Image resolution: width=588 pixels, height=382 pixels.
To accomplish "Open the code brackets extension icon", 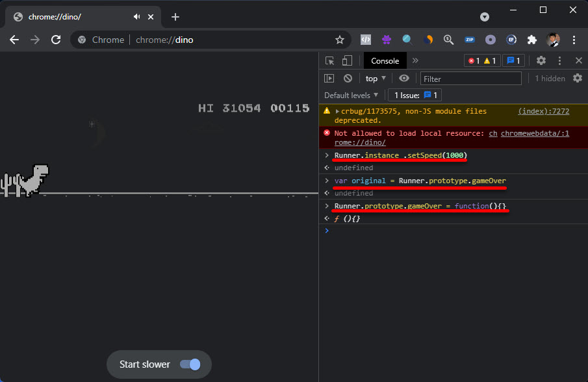I will coord(366,40).
